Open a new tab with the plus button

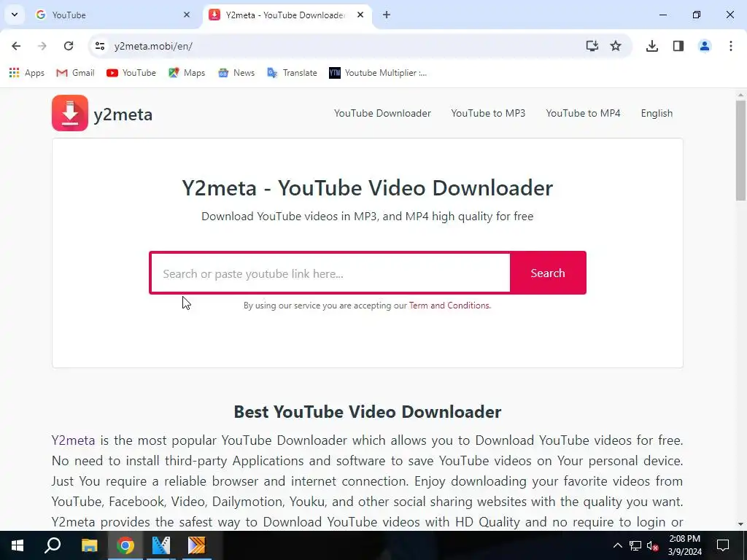pyautogui.click(x=387, y=15)
